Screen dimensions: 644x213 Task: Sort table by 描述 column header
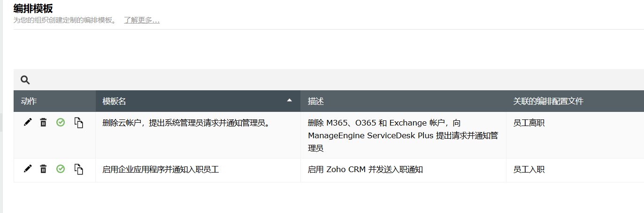316,101
